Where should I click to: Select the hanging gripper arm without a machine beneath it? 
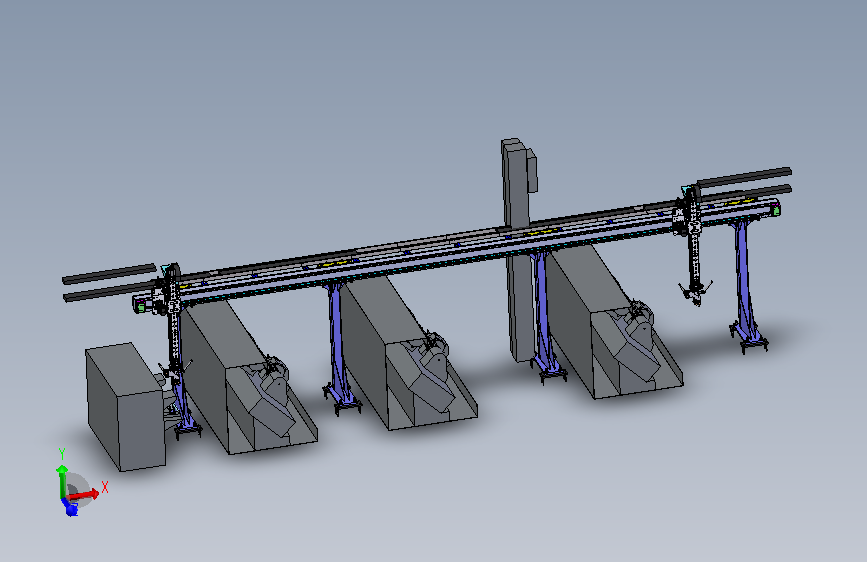pos(694,246)
